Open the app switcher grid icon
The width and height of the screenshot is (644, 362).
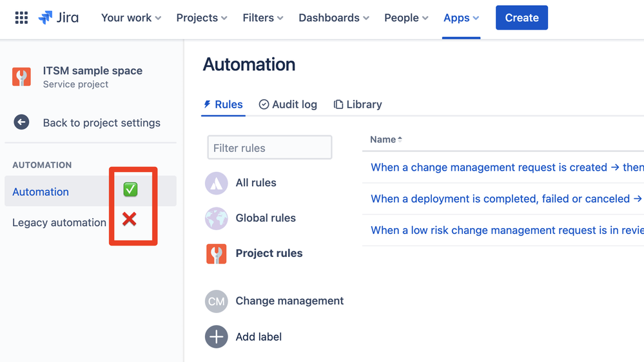coord(21,17)
